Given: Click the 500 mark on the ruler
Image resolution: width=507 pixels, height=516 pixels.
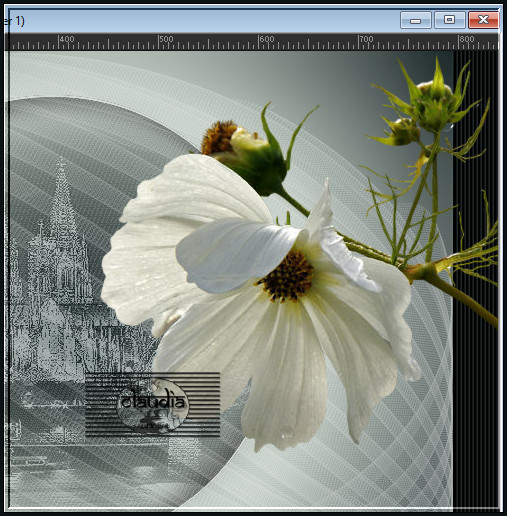Looking at the screenshot, I should [x=166, y=39].
